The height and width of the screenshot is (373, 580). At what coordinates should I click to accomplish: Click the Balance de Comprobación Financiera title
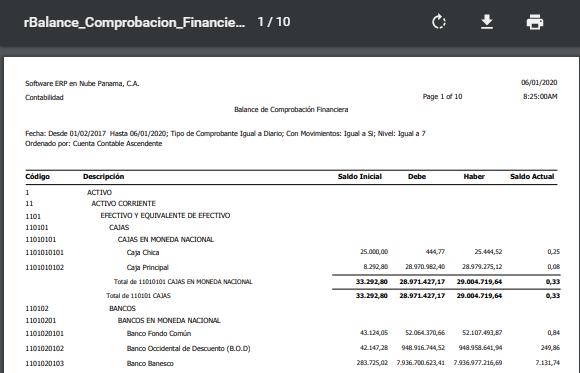291,110
